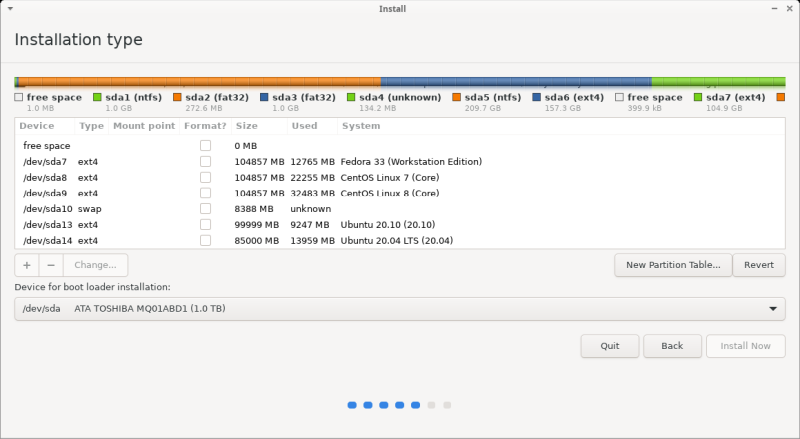The image size is (800, 439).
Task: Click the Quit button
Action: tap(610, 346)
